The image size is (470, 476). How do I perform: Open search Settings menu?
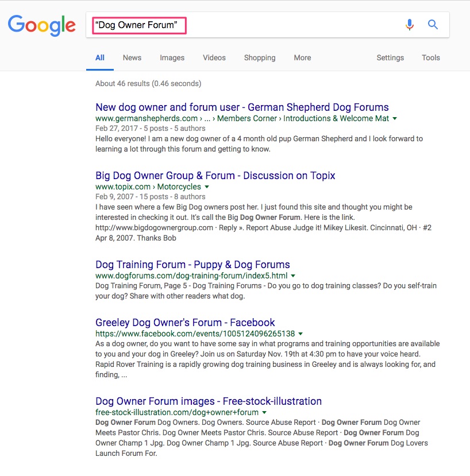(x=390, y=57)
